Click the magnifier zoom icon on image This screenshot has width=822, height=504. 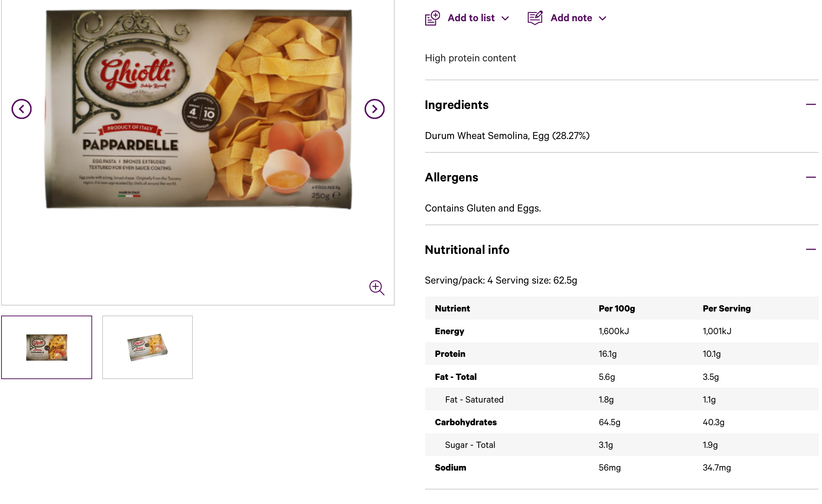[x=376, y=288]
